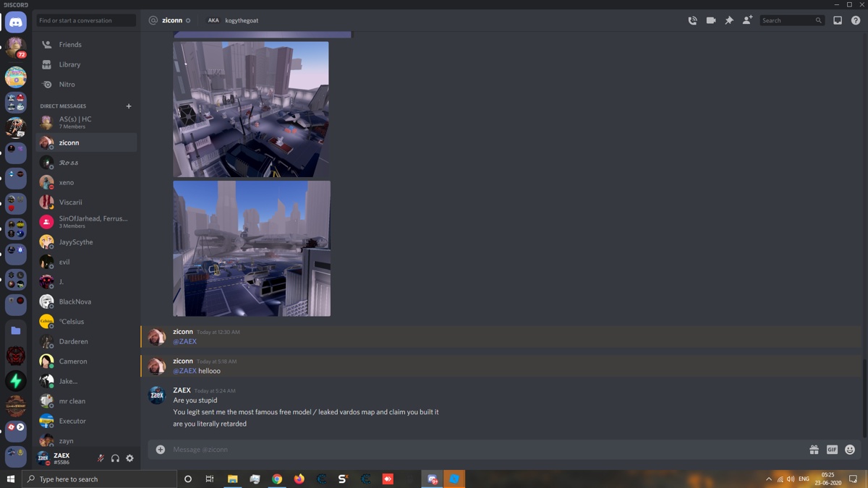Open pinned messages icon
868x488 pixels.
click(x=729, y=20)
